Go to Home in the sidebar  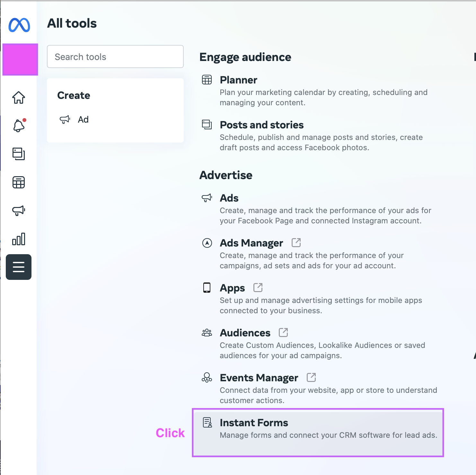pyautogui.click(x=19, y=98)
